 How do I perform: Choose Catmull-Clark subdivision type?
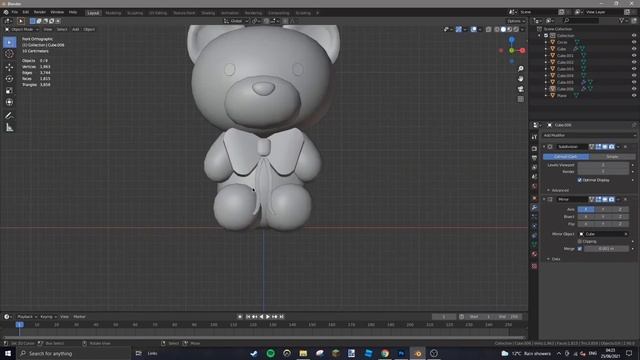tap(566, 157)
